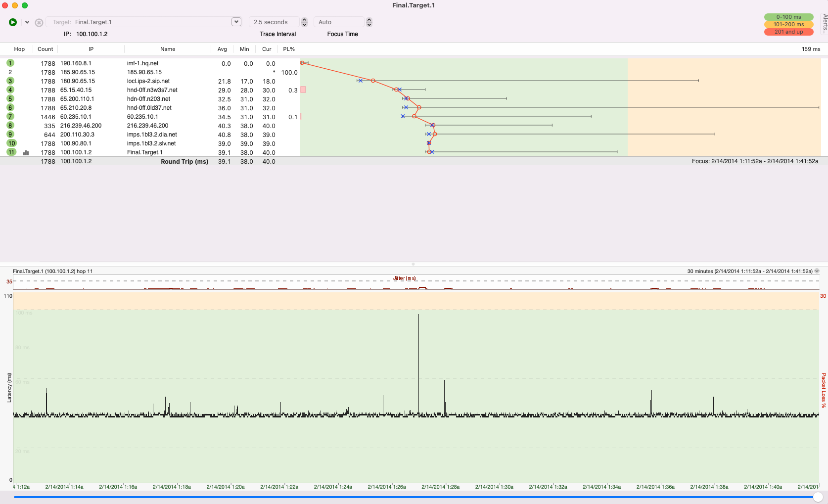Start tracing with the green play icon
This screenshot has height=504, width=828.
click(x=12, y=22)
